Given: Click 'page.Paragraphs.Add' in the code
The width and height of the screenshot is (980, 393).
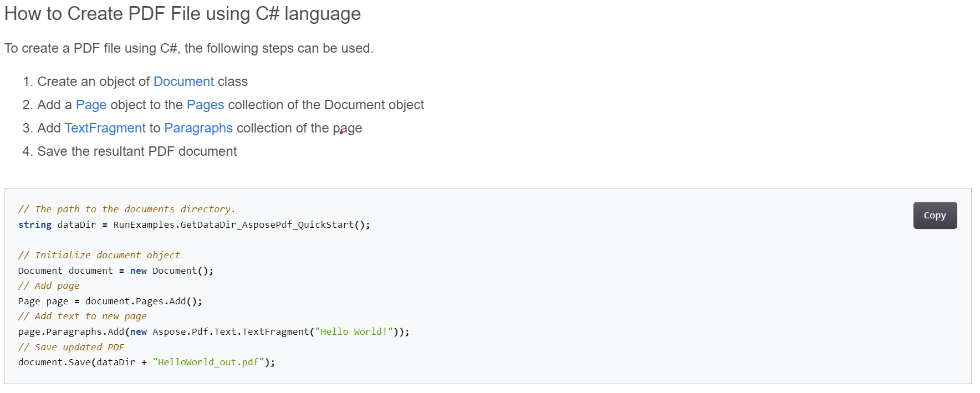Looking at the screenshot, I should (x=71, y=331).
